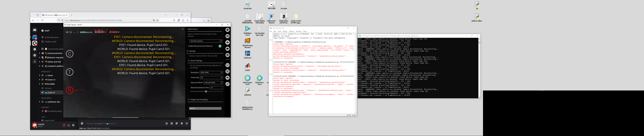Open the emoji picker in Discord
This screenshot has height=136, width=644.
tap(182, 123)
